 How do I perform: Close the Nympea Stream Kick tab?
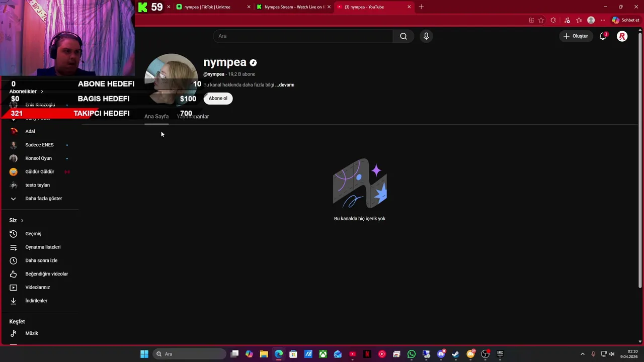click(x=329, y=7)
